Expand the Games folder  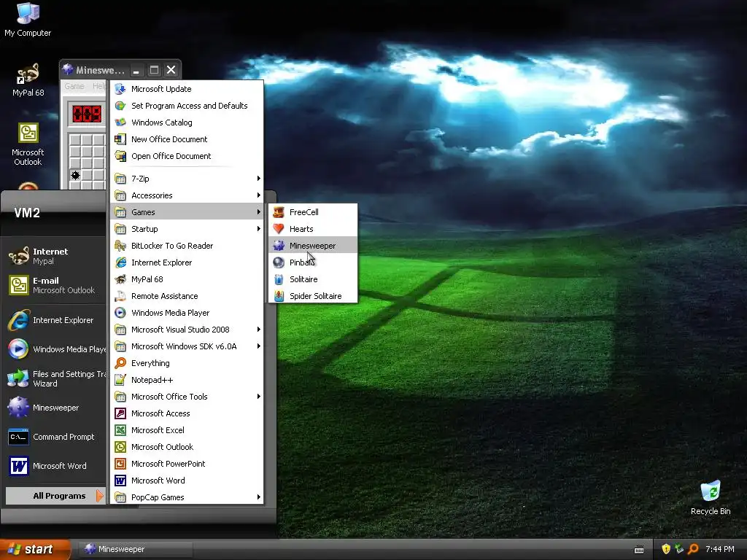coord(187,212)
